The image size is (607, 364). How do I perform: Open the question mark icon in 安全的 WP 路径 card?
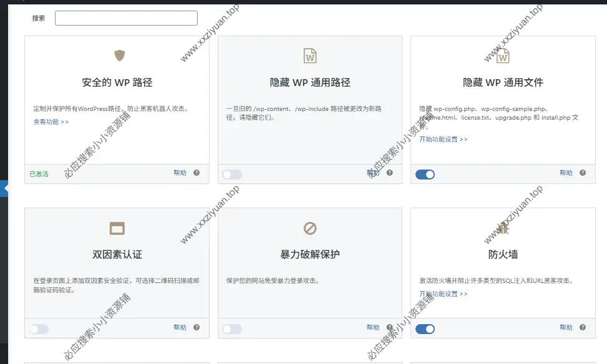point(197,173)
